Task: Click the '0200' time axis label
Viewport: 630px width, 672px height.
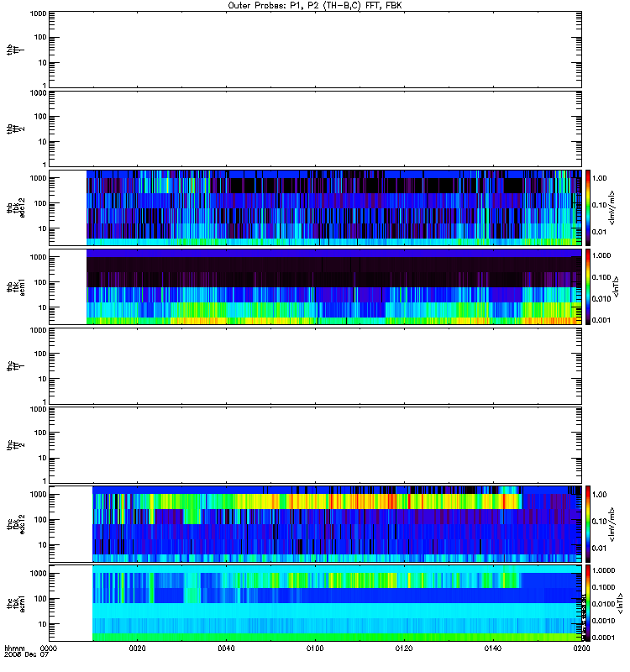Action: (581, 648)
